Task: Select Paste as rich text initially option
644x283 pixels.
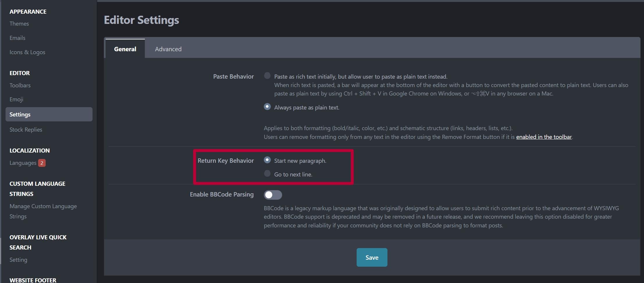Action: [267, 76]
